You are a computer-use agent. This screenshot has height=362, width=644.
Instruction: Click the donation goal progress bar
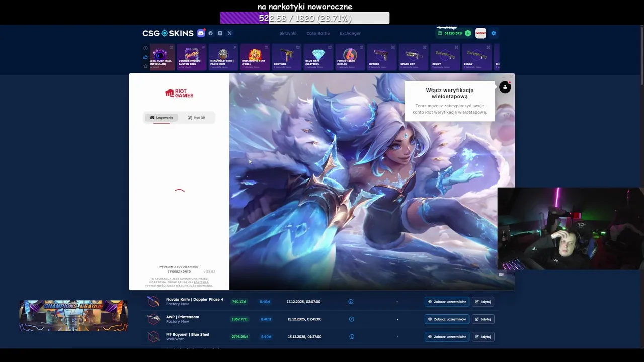(305, 18)
